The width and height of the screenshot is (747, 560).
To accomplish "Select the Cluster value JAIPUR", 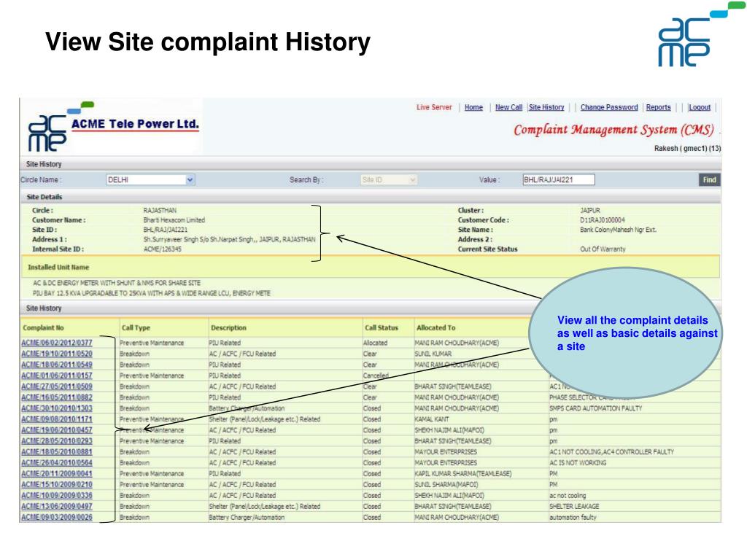I will [x=590, y=211].
